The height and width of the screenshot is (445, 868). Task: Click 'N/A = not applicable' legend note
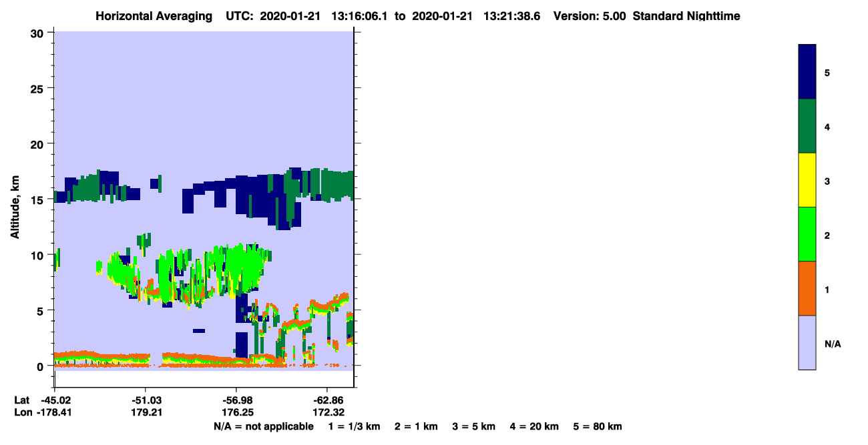[263, 426]
